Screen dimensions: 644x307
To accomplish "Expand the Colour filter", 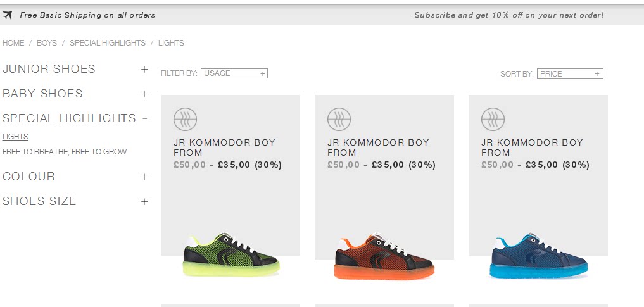I will click(144, 177).
